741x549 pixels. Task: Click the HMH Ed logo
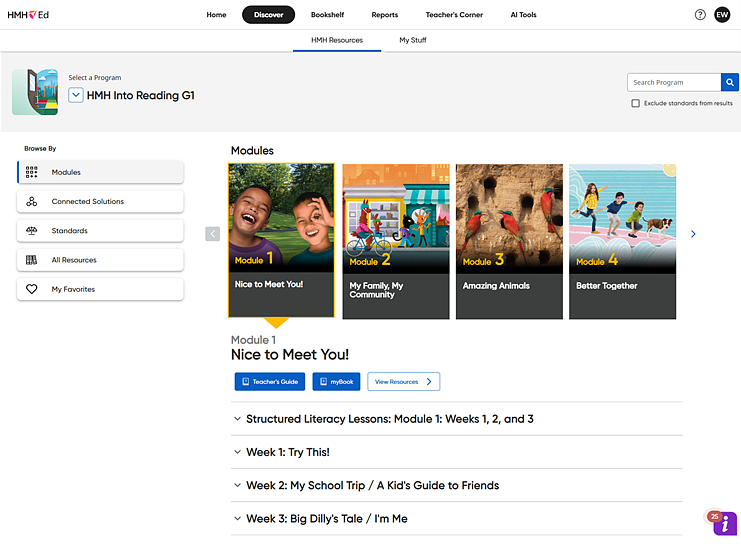click(x=28, y=15)
